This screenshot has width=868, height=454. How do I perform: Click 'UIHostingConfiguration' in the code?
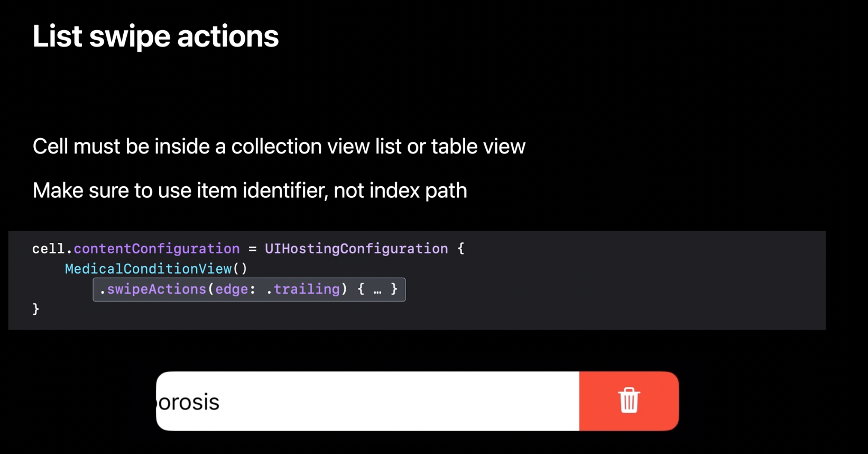click(356, 249)
